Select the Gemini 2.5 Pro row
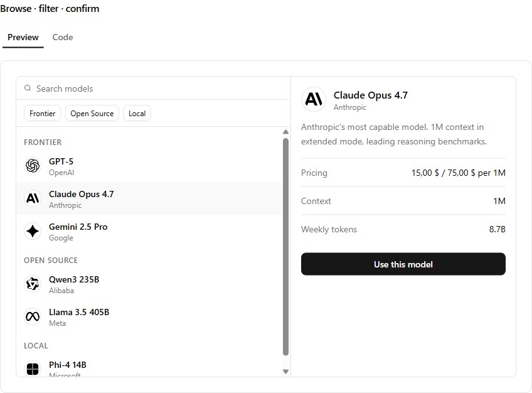This screenshot has width=532, height=393. point(149,232)
